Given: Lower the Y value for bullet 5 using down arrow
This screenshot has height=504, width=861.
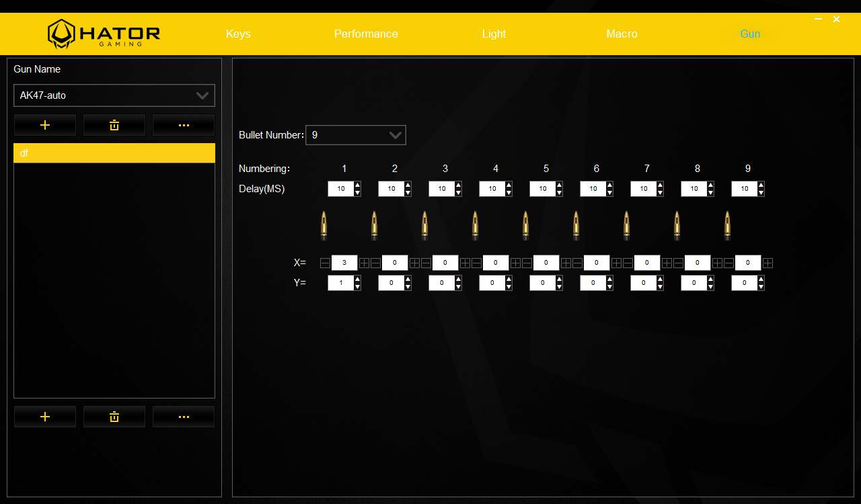Looking at the screenshot, I should tap(559, 287).
